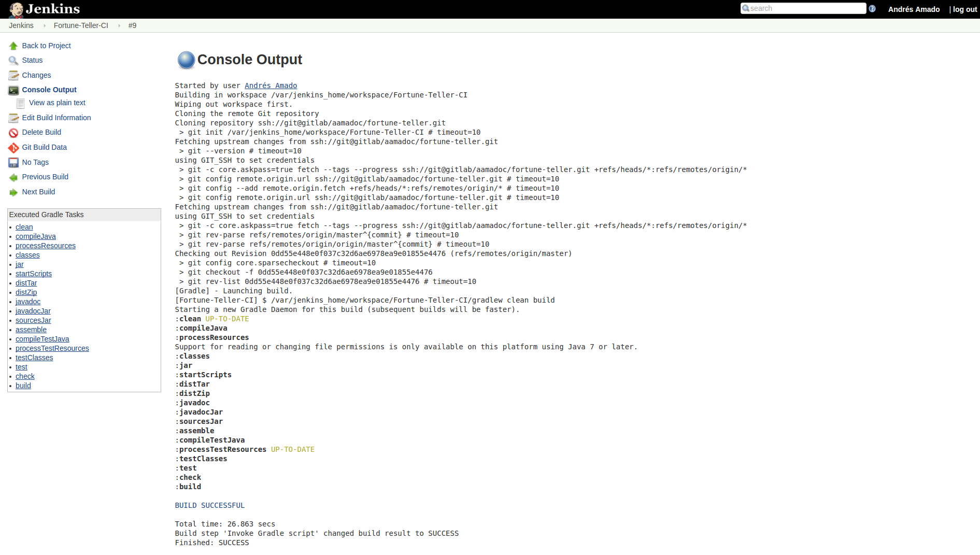Screen dimensions: 980x555
Task: Click the Changes notepad icon
Action: click(13, 76)
